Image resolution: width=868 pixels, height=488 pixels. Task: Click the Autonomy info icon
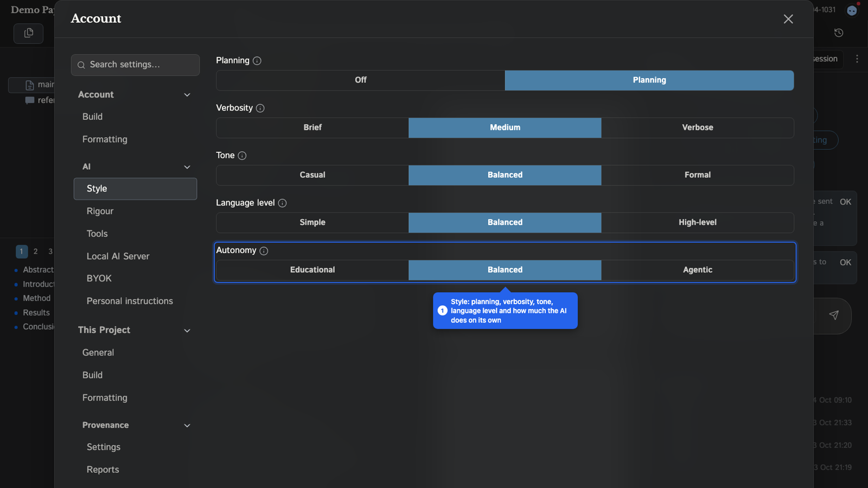(x=264, y=251)
